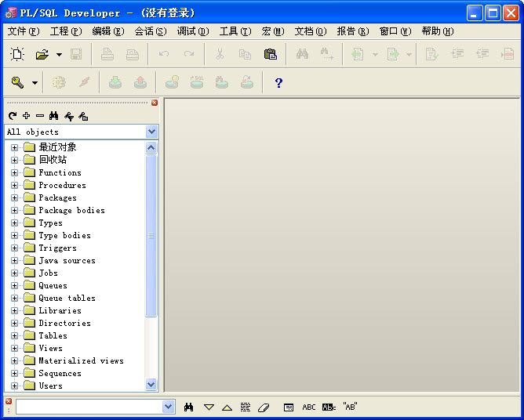Viewport: 524px width, 420px height.
Task: Click the New file toolbar icon
Action: pyautogui.click(x=17, y=54)
